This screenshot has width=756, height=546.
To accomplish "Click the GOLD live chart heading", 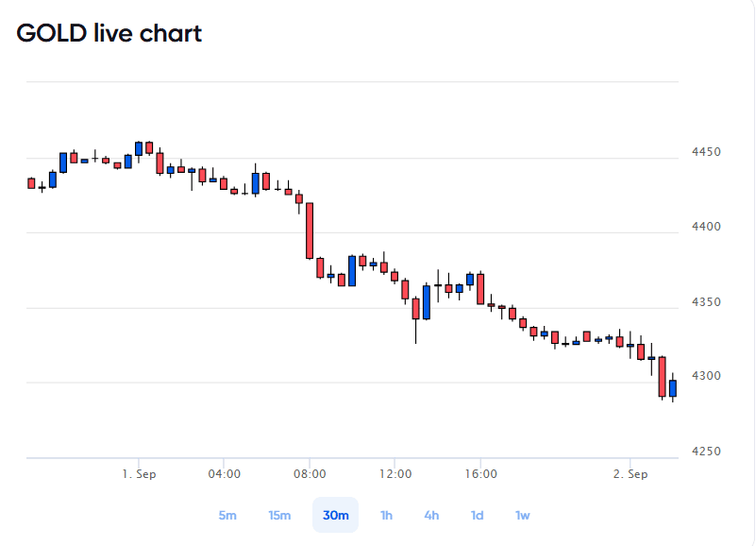I will (109, 33).
